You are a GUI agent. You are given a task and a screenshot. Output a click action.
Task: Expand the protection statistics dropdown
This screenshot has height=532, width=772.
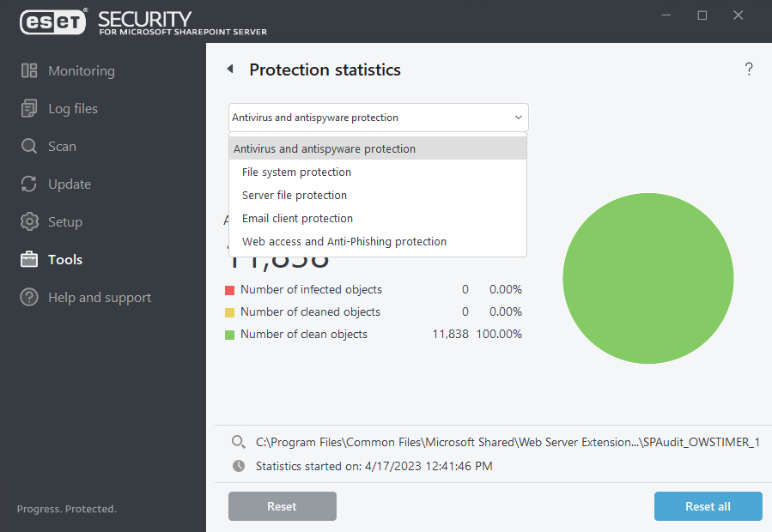517,118
